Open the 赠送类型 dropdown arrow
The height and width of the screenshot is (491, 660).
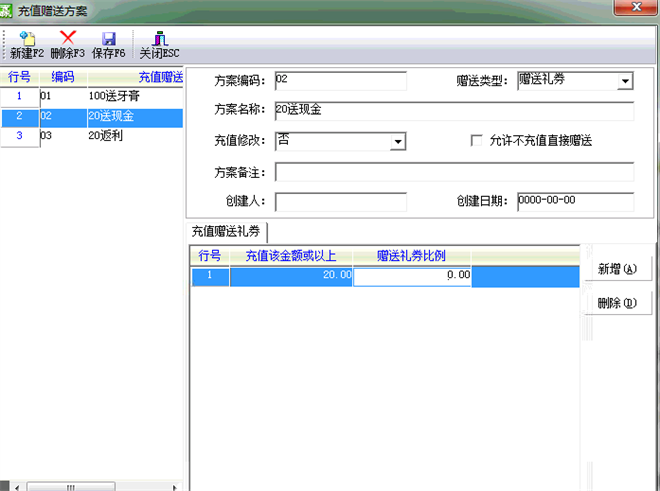(x=625, y=81)
